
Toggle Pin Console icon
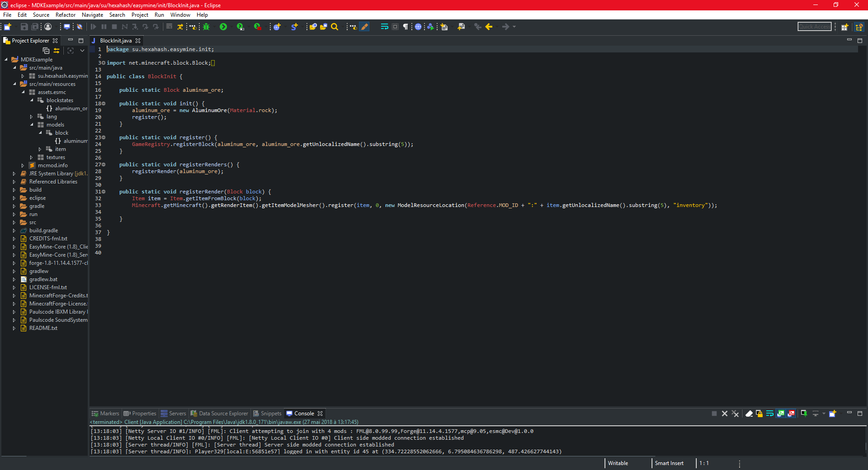point(804,414)
